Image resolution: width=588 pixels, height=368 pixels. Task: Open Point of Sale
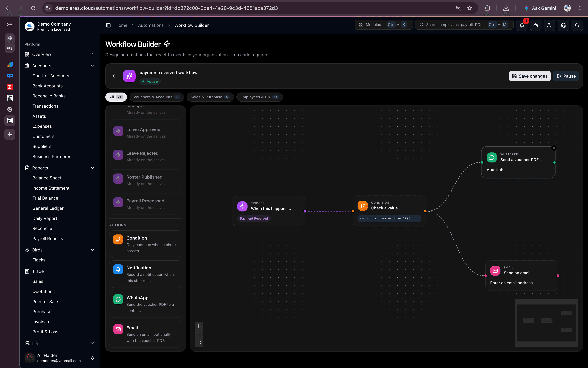45,302
